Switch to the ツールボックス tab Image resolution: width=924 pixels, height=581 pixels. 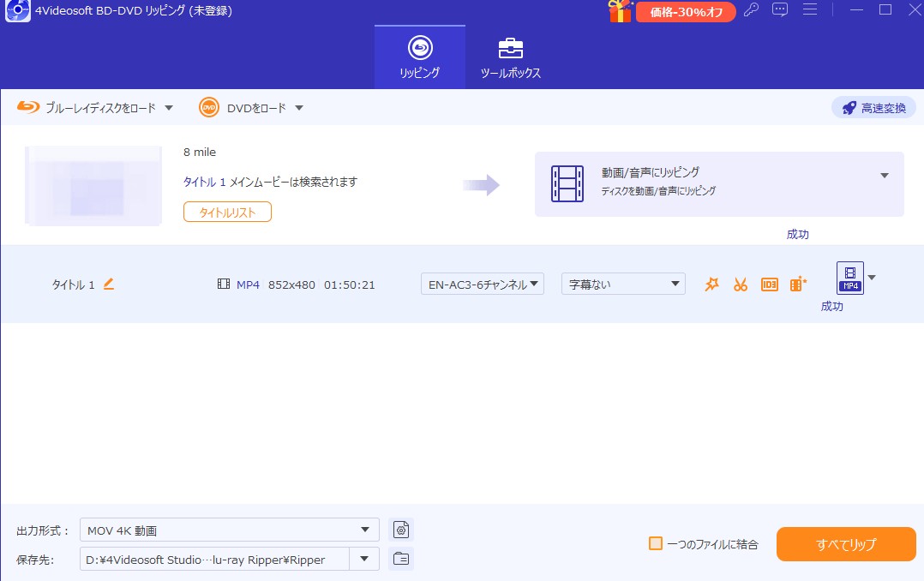[x=510, y=57]
